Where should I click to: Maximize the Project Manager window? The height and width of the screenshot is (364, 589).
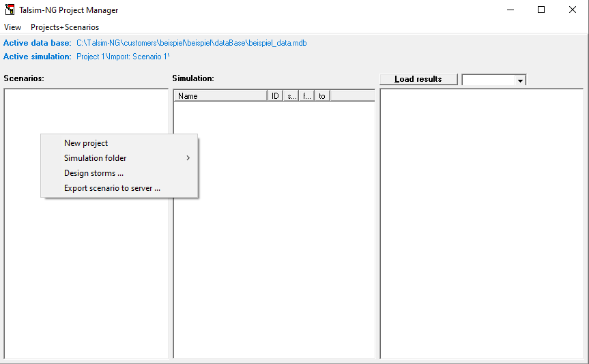click(x=541, y=10)
